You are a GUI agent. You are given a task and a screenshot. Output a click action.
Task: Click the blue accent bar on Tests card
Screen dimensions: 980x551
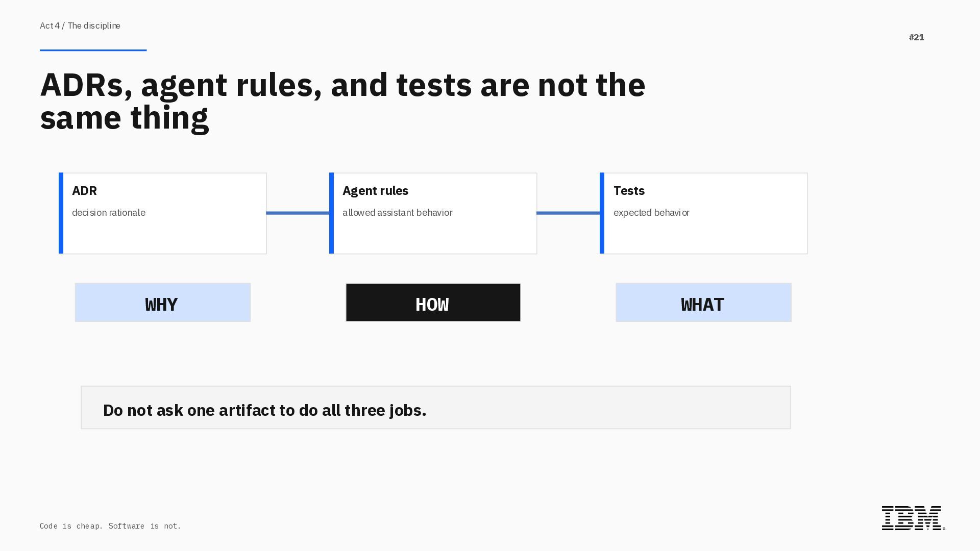(x=602, y=213)
